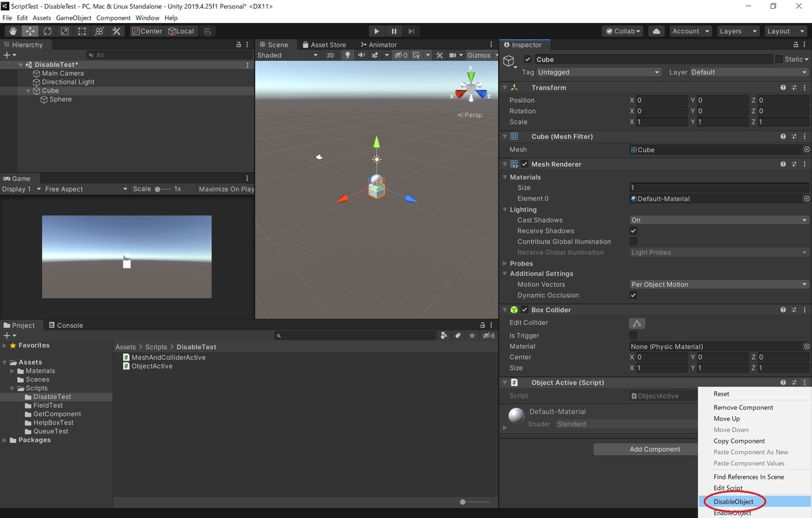Open Shaded draw mode dropdown

[x=288, y=55]
